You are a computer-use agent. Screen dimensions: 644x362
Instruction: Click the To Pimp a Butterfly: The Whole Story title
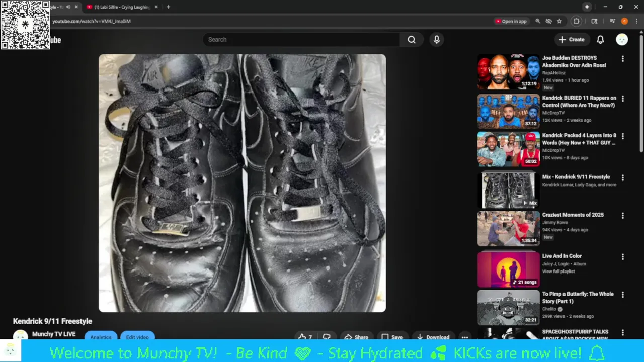tap(578, 298)
